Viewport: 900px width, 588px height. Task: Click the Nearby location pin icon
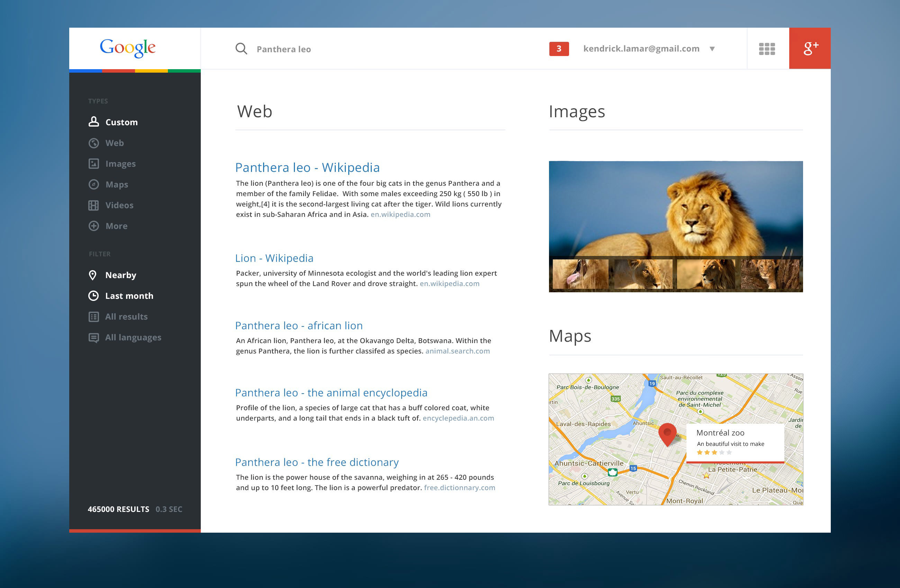tap(93, 275)
